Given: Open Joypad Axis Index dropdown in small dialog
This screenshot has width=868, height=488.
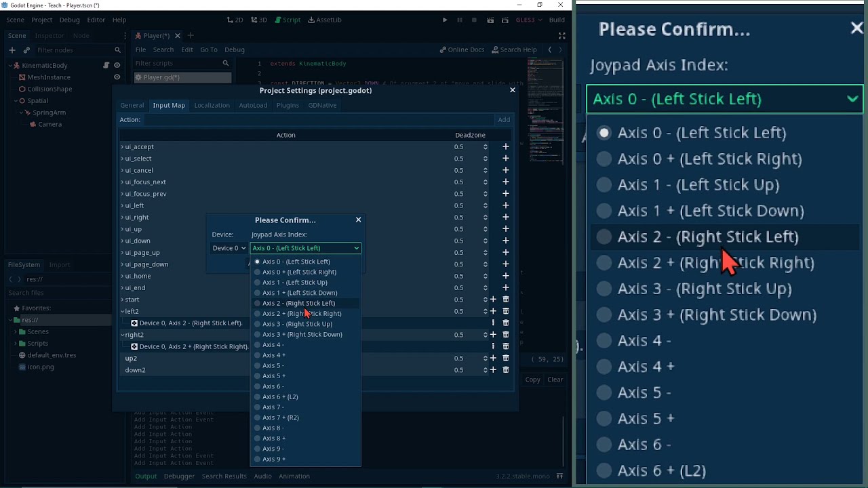Looking at the screenshot, I should coord(305,248).
